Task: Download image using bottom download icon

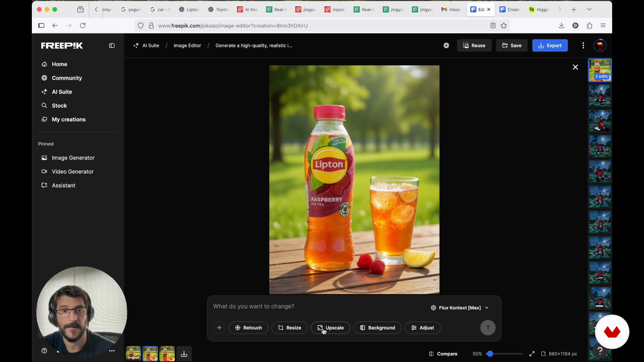Action: pyautogui.click(x=184, y=354)
